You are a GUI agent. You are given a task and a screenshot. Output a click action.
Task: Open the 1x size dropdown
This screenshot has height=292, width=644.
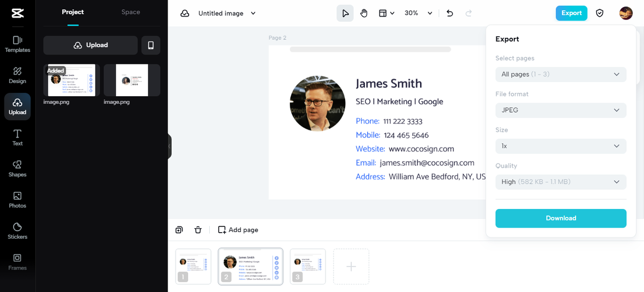[x=561, y=146]
